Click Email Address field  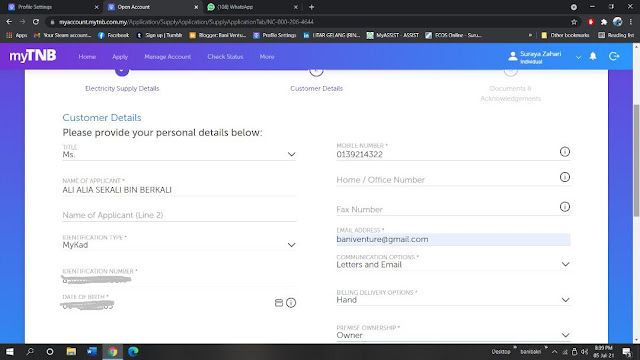[453, 240]
